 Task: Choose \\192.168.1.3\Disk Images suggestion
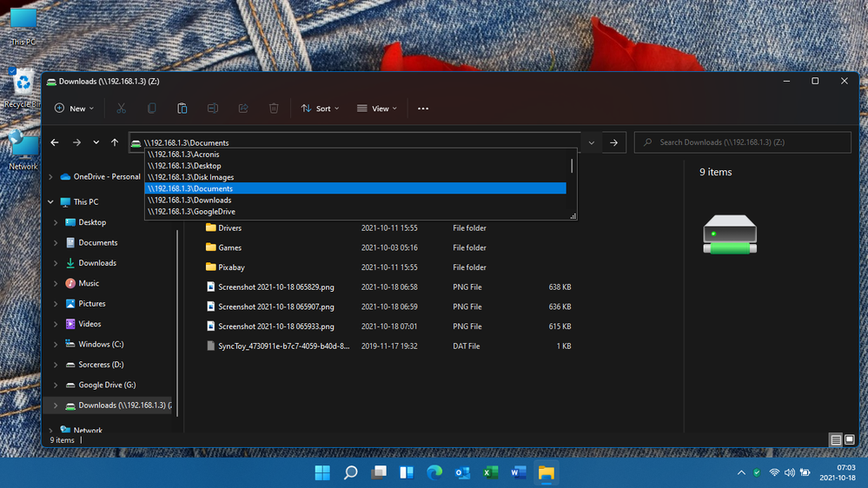[355, 177]
